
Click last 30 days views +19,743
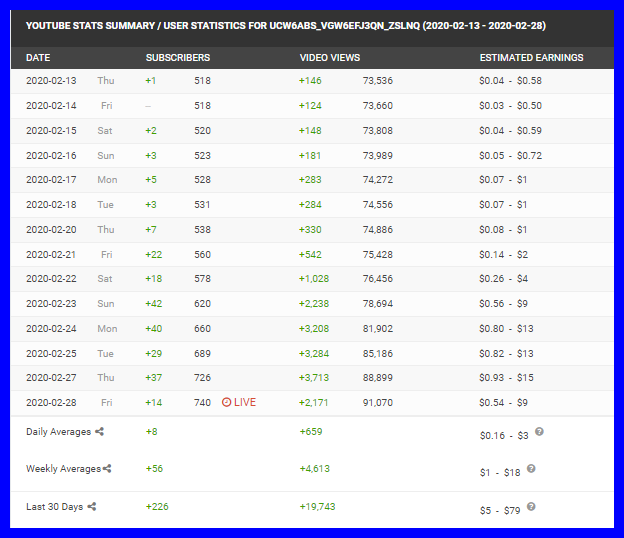click(318, 507)
